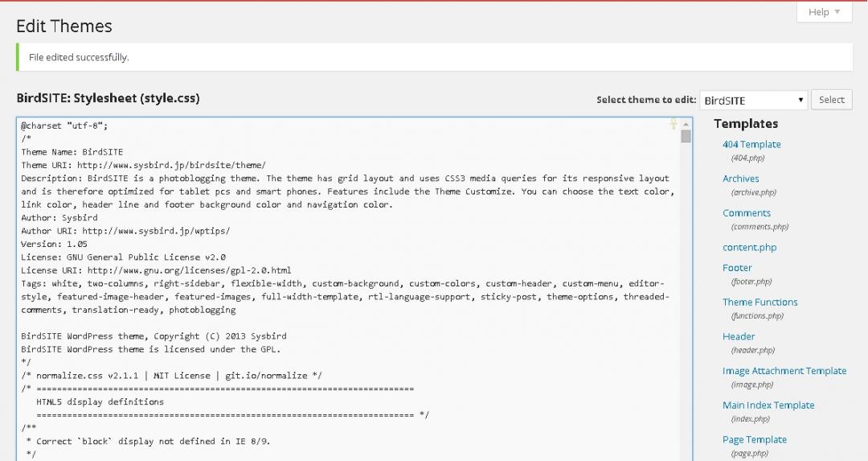Open the Select theme to edit dropdown
This screenshot has width=868, height=461.
point(753,101)
